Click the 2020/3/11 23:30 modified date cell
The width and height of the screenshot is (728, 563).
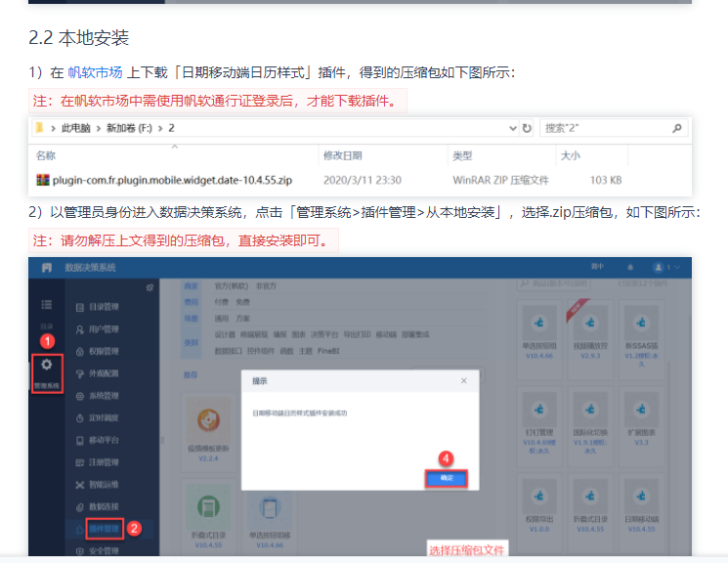tap(363, 180)
